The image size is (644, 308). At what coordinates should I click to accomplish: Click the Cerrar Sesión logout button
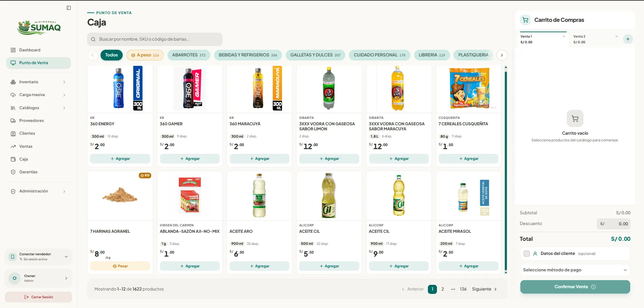[38, 297]
